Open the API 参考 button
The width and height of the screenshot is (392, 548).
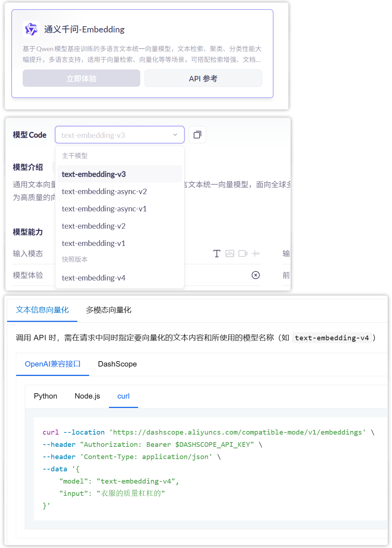203,78
